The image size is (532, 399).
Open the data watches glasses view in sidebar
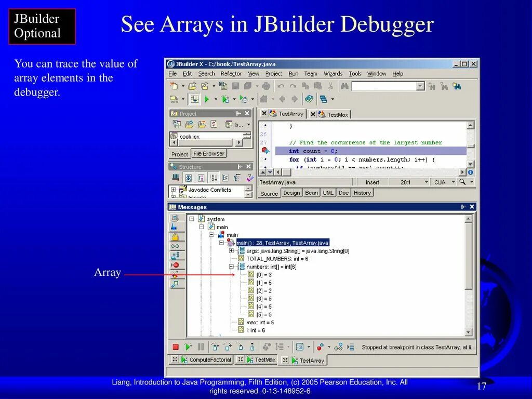(x=176, y=246)
